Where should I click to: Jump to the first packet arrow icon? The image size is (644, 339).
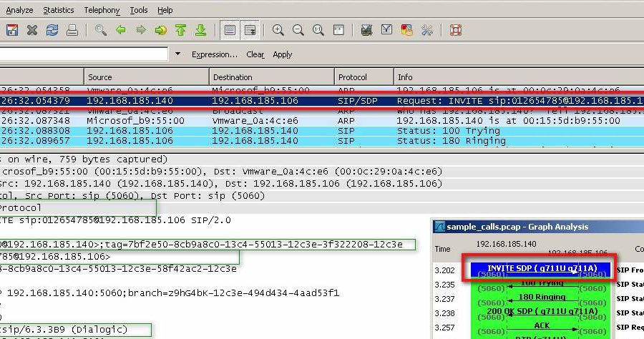pyautogui.click(x=181, y=30)
